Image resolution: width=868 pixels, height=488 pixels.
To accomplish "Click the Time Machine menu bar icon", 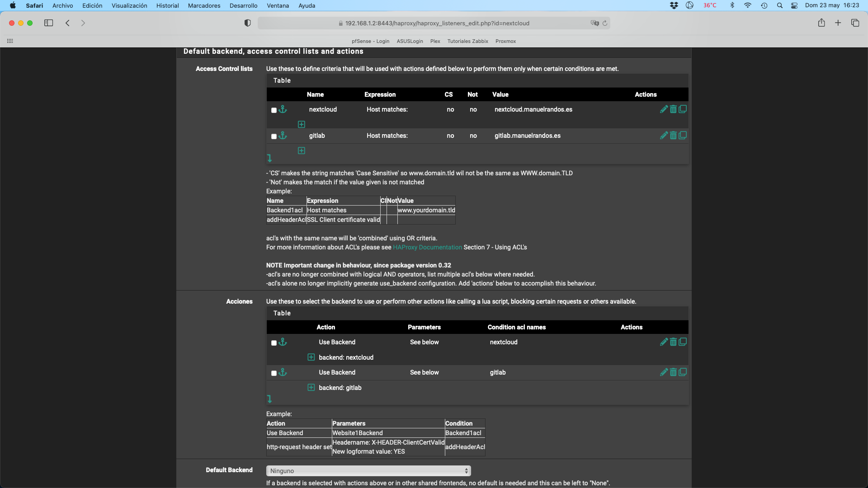I will pyautogui.click(x=764, y=5).
